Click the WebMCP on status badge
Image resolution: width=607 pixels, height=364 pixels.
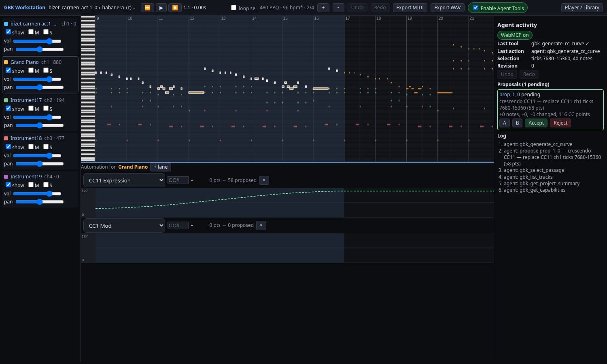coord(515,35)
